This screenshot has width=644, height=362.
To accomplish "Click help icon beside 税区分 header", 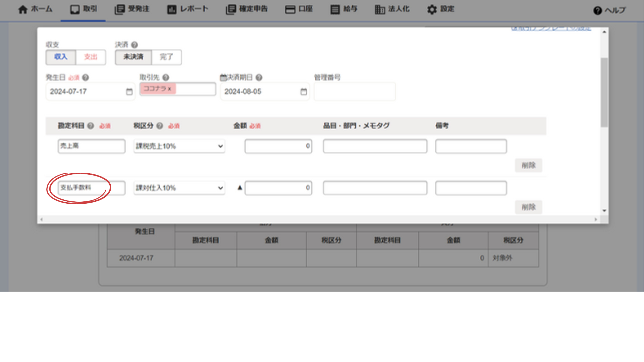I will click(160, 126).
